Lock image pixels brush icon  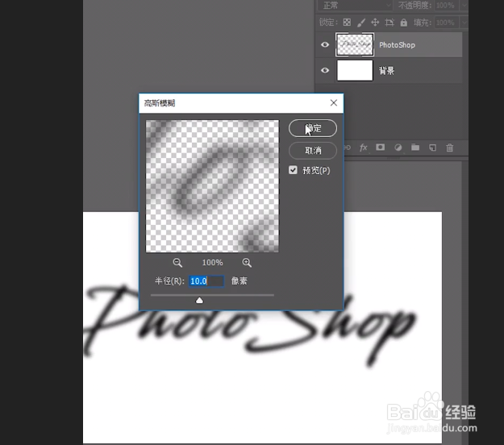click(x=361, y=23)
